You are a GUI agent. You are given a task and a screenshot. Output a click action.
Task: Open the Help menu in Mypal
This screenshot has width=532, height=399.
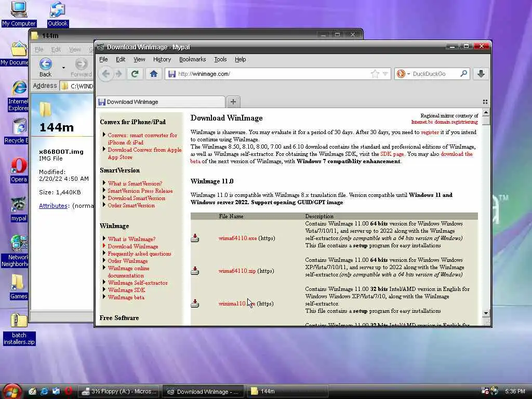tap(240, 59)
